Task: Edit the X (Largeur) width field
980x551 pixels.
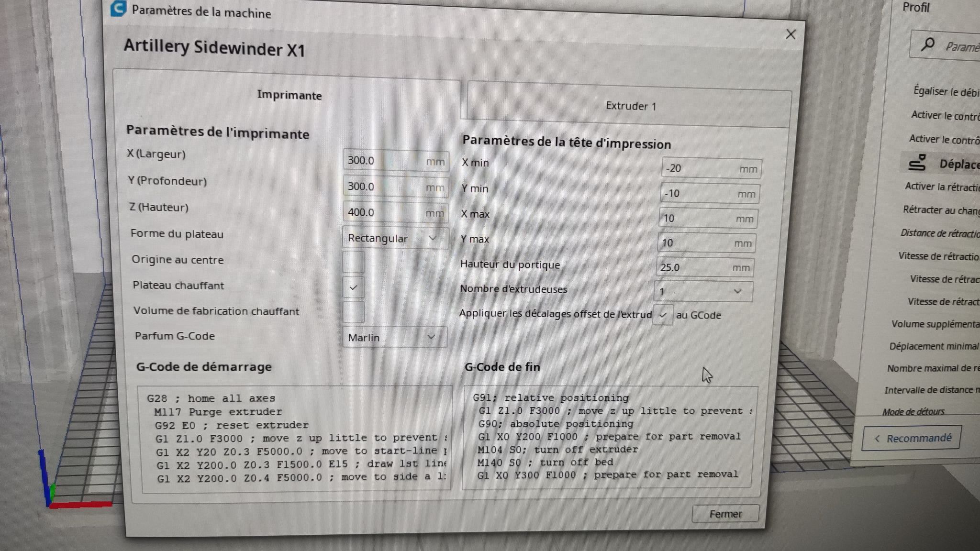Action: (x=396, y=161)
